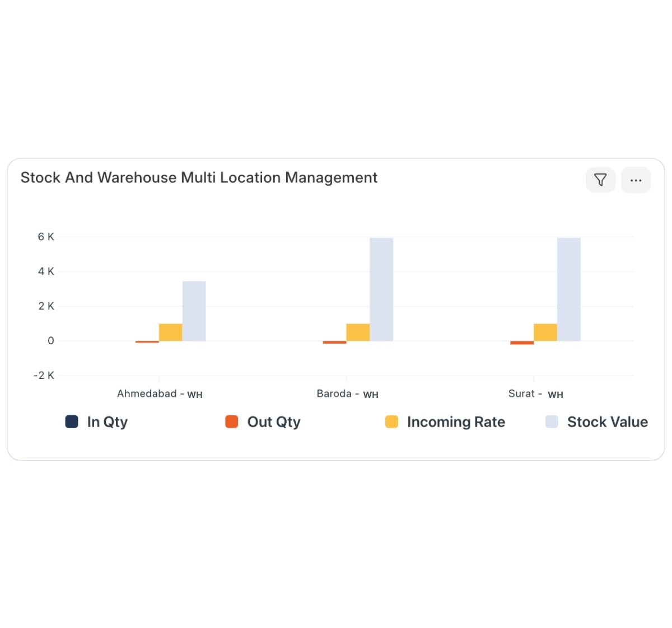Click the orange Out Qty legend square

tap(232, 422)
